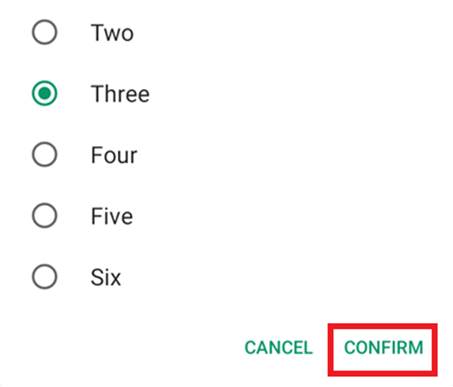Enable the Six radio circle
The image size is (453, 387).
pos(44,277)
